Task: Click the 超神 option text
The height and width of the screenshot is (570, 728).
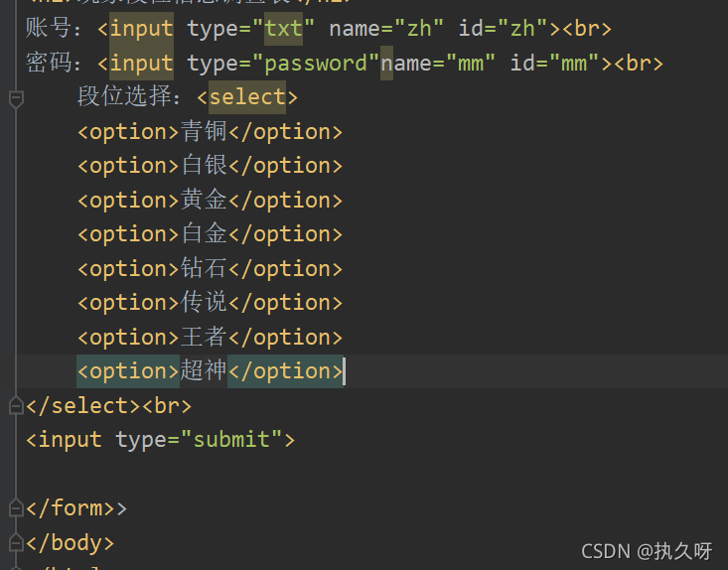Action: point(204,371)
